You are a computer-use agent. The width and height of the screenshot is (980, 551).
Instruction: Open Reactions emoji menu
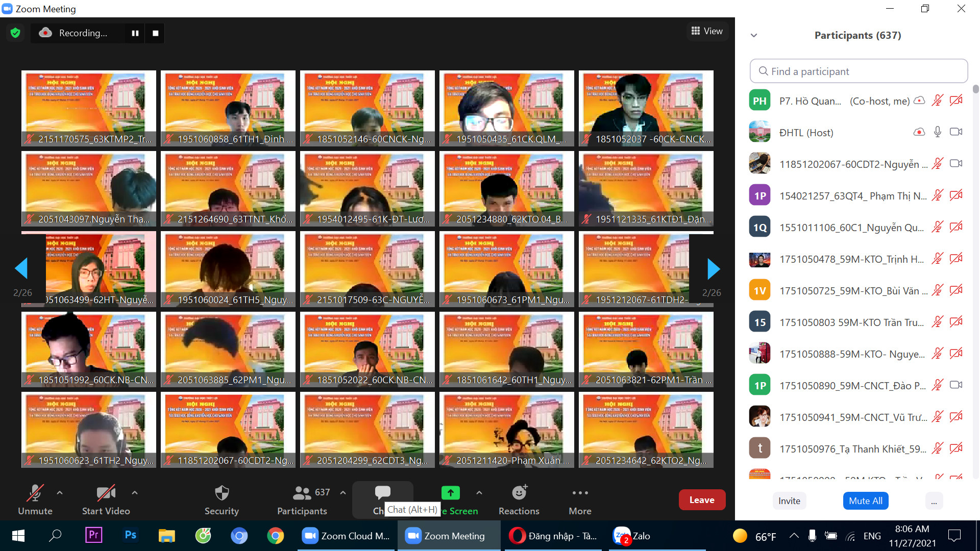pos(519,499)
